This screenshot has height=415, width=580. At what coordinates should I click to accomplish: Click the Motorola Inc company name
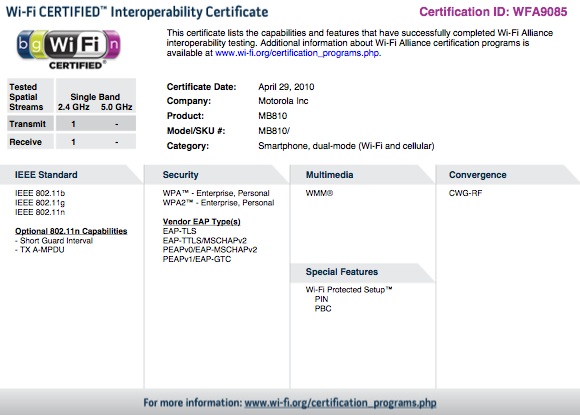(x=283, y=101)
